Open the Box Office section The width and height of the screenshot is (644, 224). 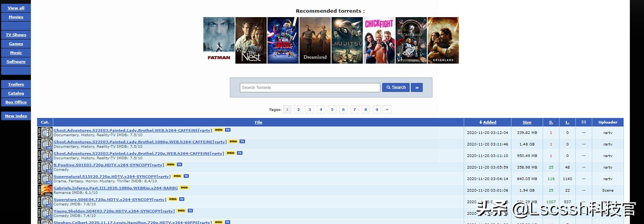click(16, 102)
